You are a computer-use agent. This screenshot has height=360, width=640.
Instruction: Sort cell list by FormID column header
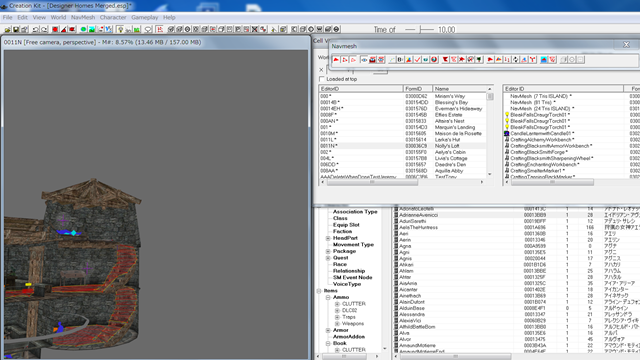(x=418, y=89)
